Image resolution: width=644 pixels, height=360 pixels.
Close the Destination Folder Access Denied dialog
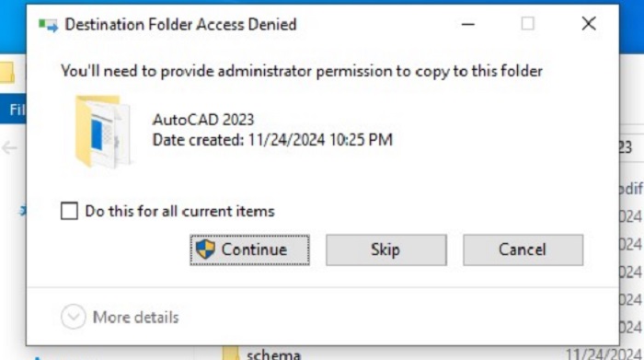(589, 24)
